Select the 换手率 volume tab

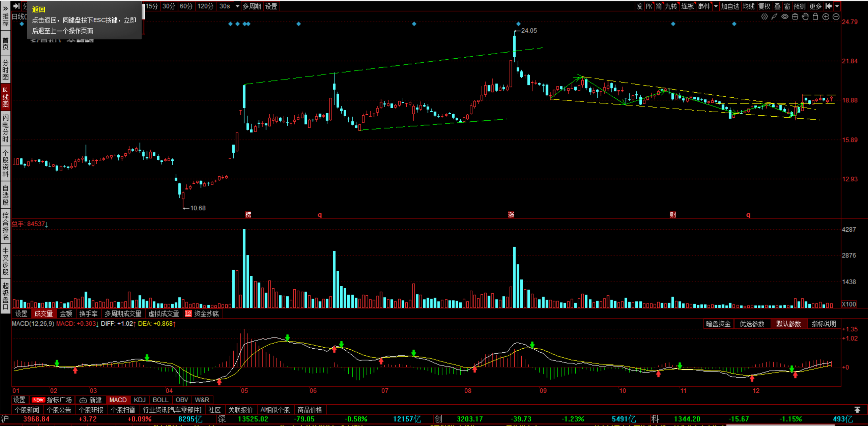[x=88, y=314]
